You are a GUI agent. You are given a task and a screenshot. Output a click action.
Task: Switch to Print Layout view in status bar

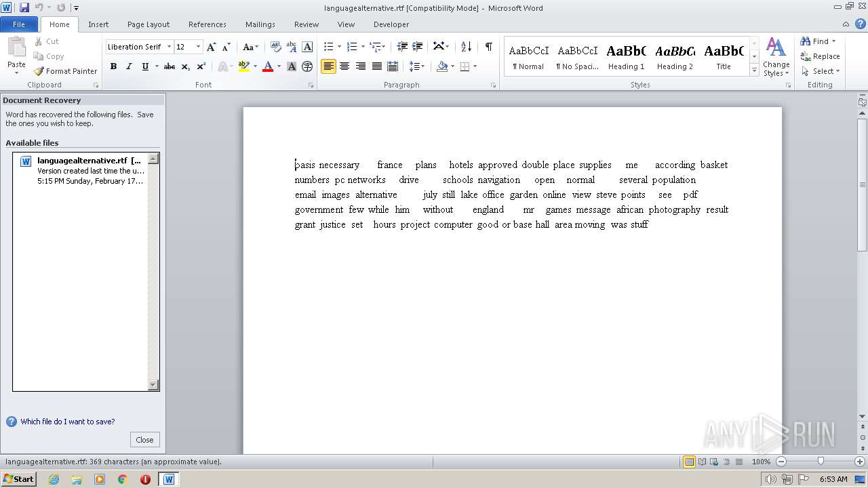[689, 462]
